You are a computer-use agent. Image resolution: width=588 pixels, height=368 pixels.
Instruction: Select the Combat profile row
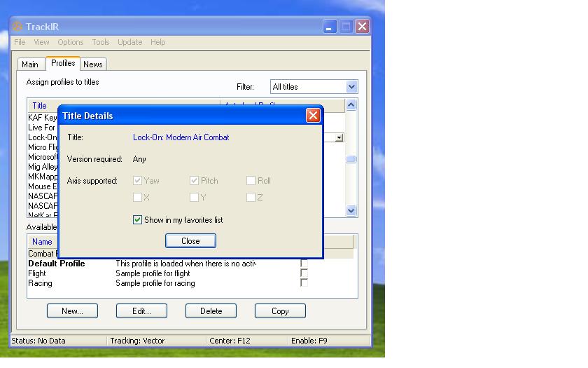tap(43, 254)
